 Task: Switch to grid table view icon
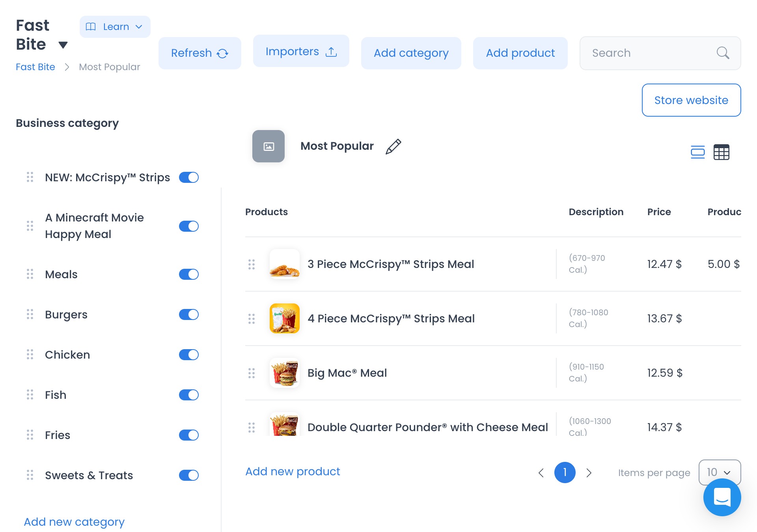tap(722, 152)
